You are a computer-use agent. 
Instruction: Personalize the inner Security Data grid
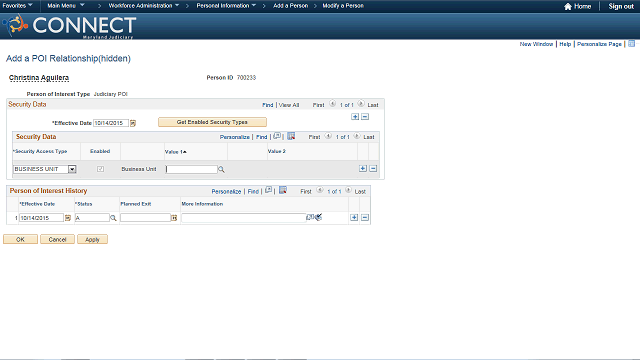[x=235, y=137]
